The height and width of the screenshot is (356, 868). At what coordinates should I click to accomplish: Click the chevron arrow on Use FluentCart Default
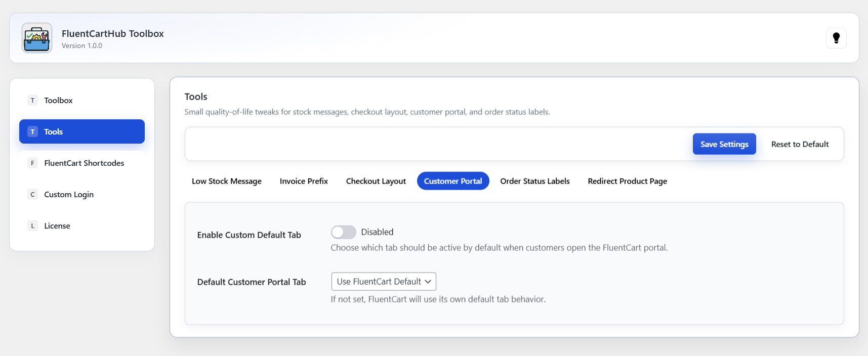428,282
